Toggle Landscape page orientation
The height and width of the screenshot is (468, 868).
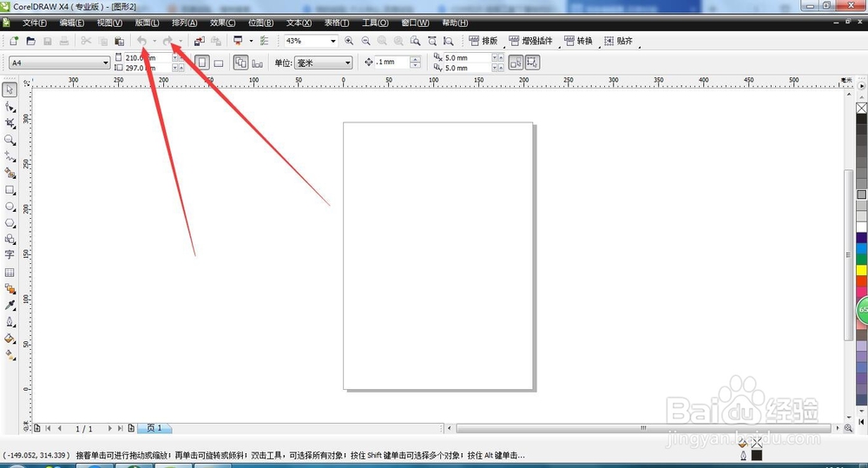(x=219, y=63)
